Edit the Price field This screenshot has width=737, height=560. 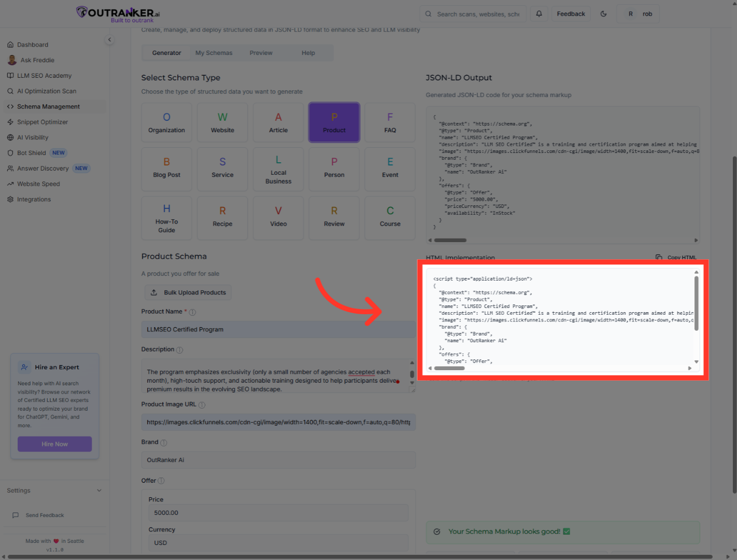pyautogui.click(x=278, y=513)
